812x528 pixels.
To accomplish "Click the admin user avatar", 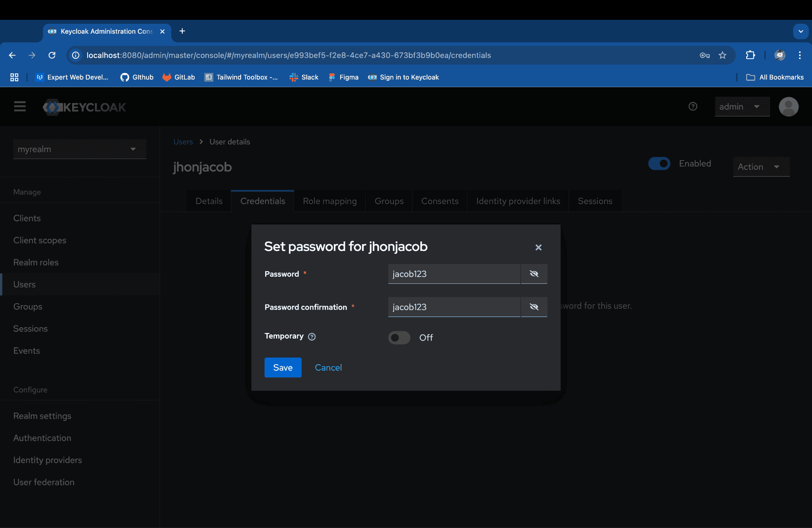I will pyautogui.click(x=788, y=107).
